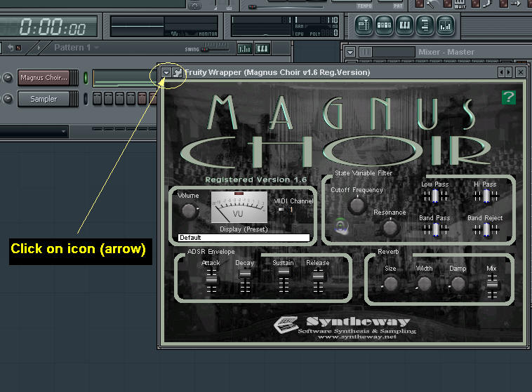
Task: Click the play arrow left of Pattern 1
Action: (39, 48)
